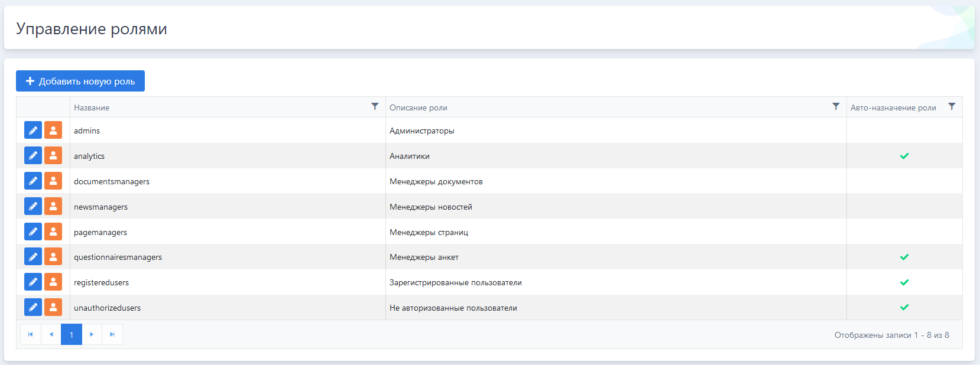Jump to the first page with the pager arrow
980x365 pixels.
pyautogui.click(x=31, y=335)
